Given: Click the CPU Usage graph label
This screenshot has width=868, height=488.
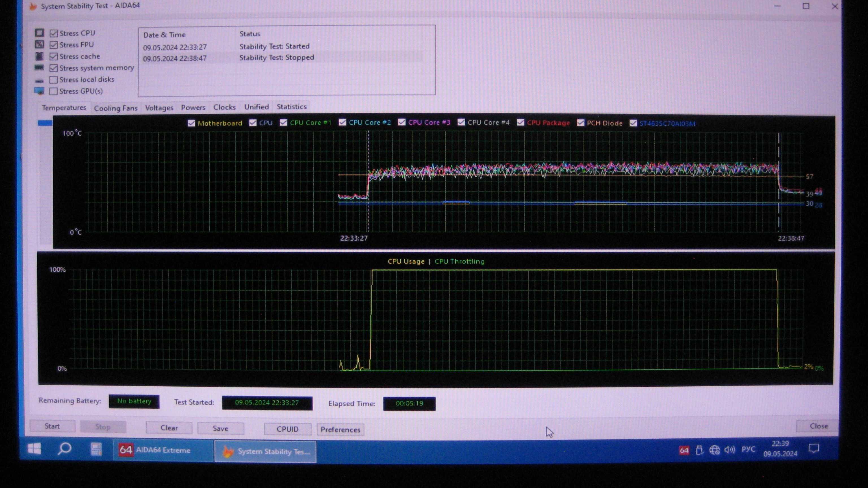Looking at the screenshot, I should pos(406,261).
